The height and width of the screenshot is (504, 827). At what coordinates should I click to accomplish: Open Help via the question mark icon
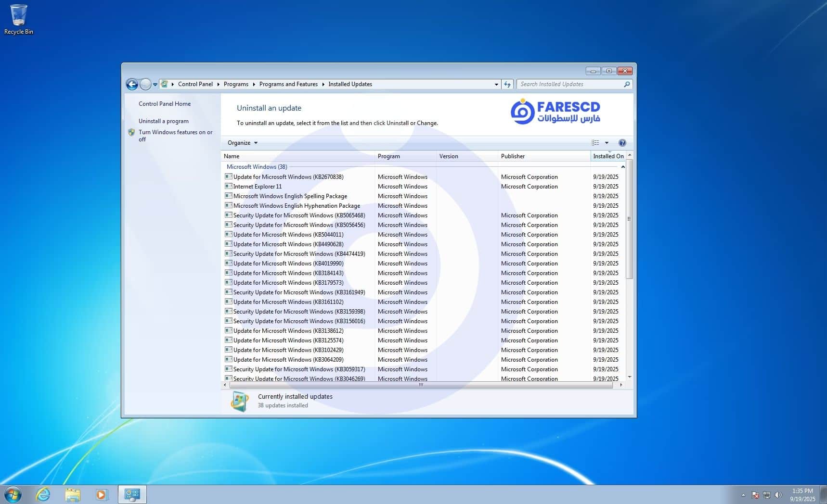pos(622,143)
